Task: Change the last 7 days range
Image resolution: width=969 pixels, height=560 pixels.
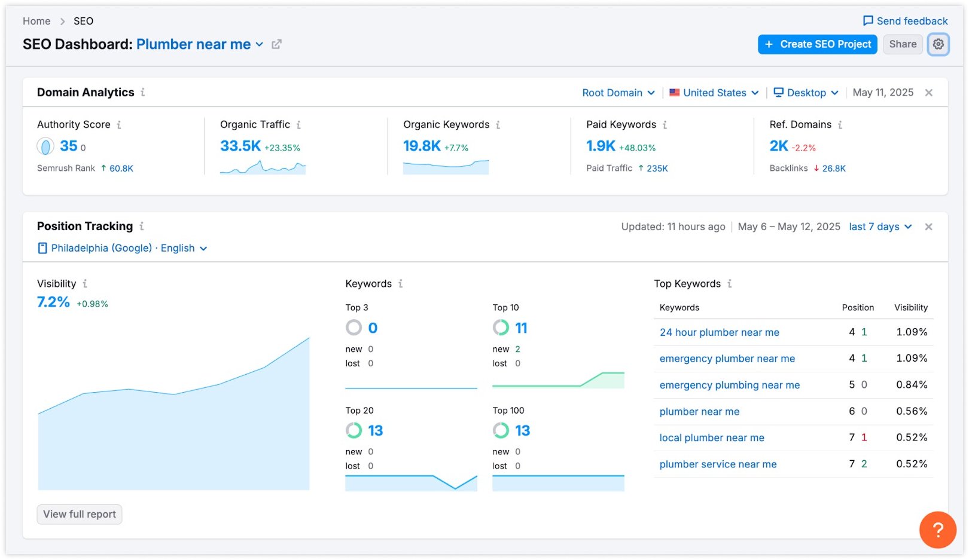Action: pos(880,227)
